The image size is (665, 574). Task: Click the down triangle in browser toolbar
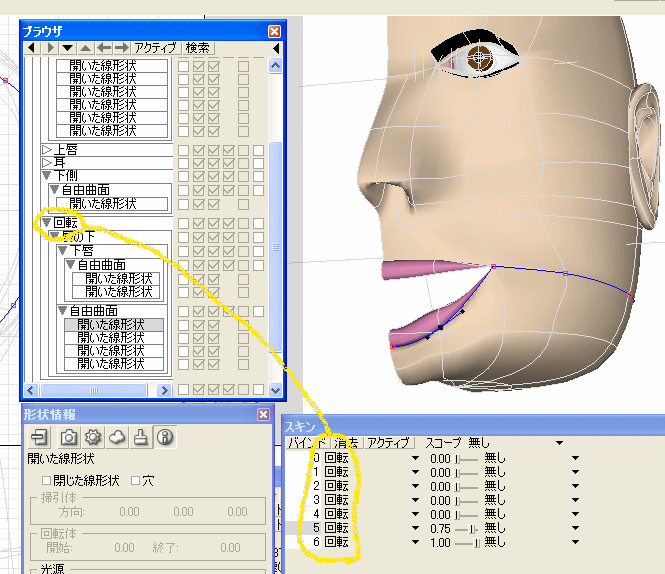click(68, 48)
